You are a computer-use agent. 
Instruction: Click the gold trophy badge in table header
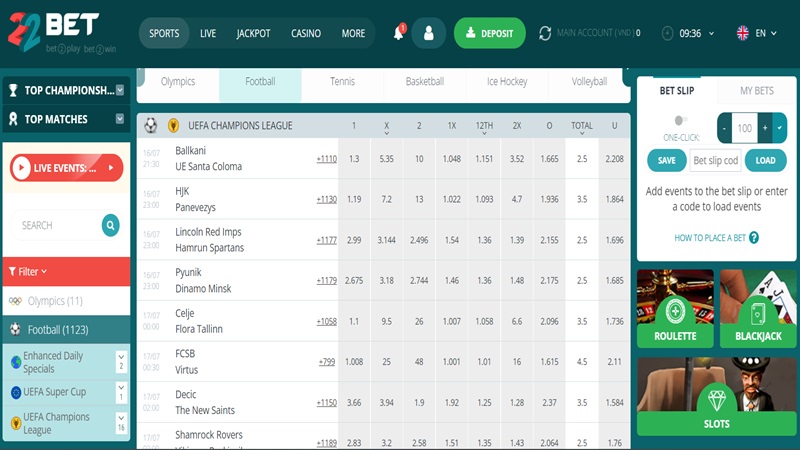[173, 126]
